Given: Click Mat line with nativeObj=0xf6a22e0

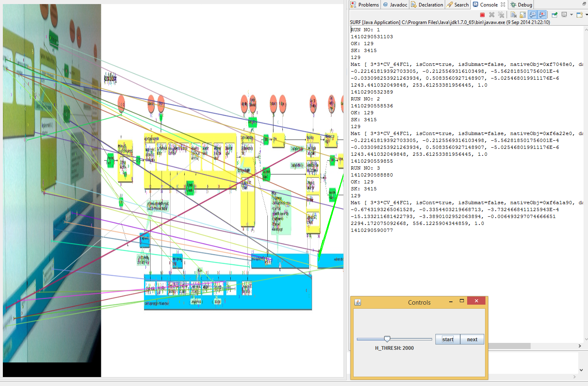Looking at the screenshot, I should tap(467, 133).
